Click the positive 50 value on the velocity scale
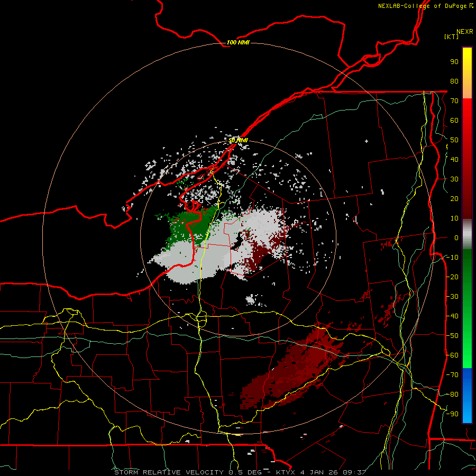The height and width of the screenshot is (476, 476). click(x=454, y=140)
